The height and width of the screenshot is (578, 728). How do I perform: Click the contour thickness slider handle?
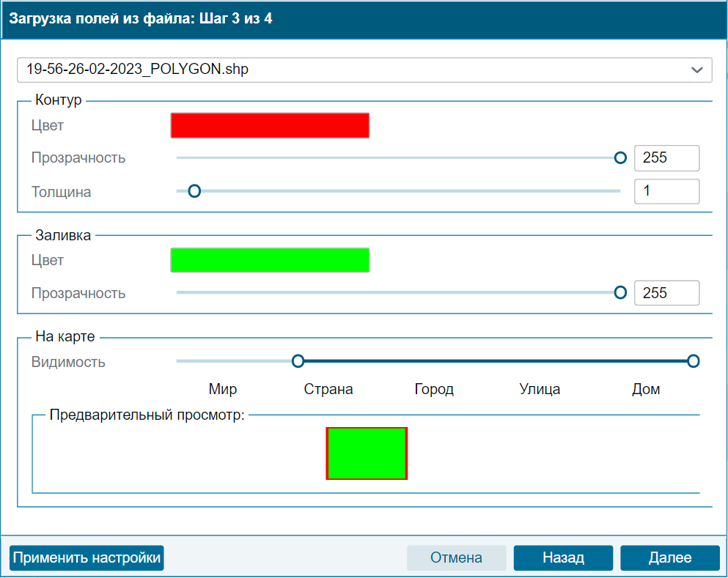(x=194, y=191)
